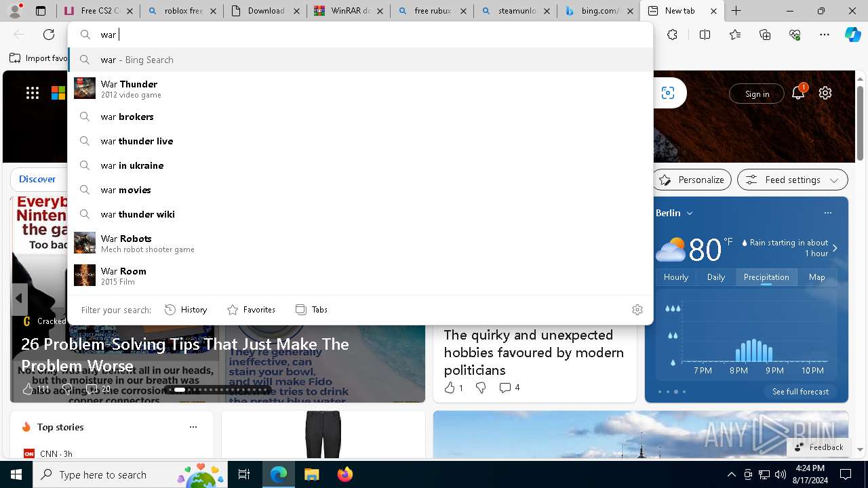Close the New tab tab
Screen dimensions: 868x488
tap(713, 11)
